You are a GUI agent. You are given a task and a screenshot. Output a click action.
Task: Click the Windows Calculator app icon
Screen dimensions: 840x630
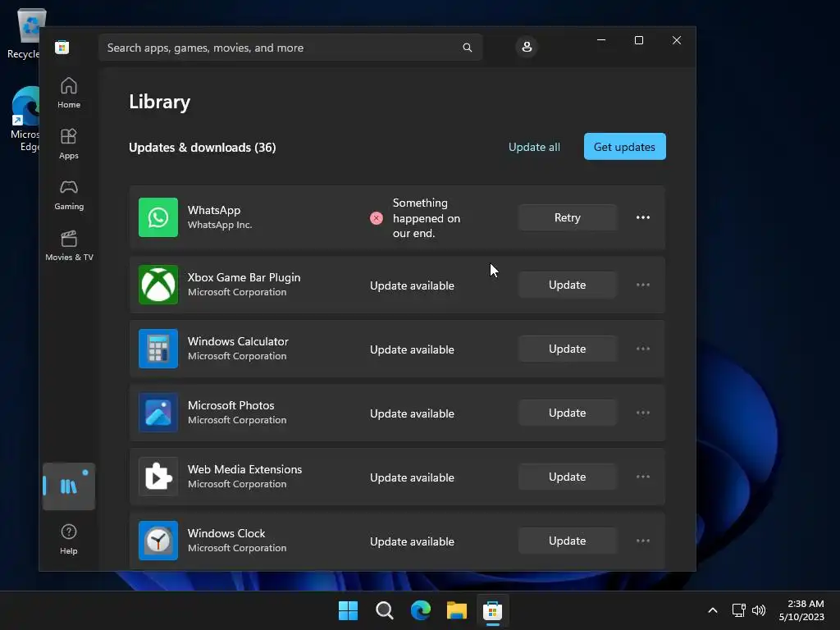point(158,349)
